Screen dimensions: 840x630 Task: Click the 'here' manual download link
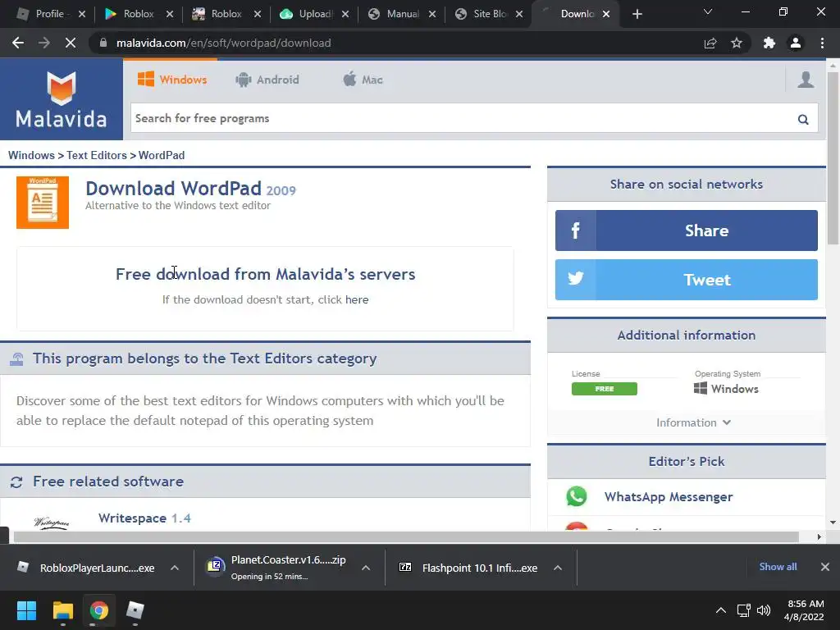click(x=357, y=299)
